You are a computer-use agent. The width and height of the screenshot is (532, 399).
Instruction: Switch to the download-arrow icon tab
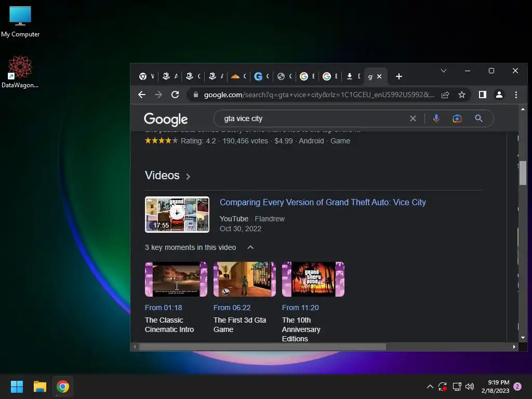point(353,76)
